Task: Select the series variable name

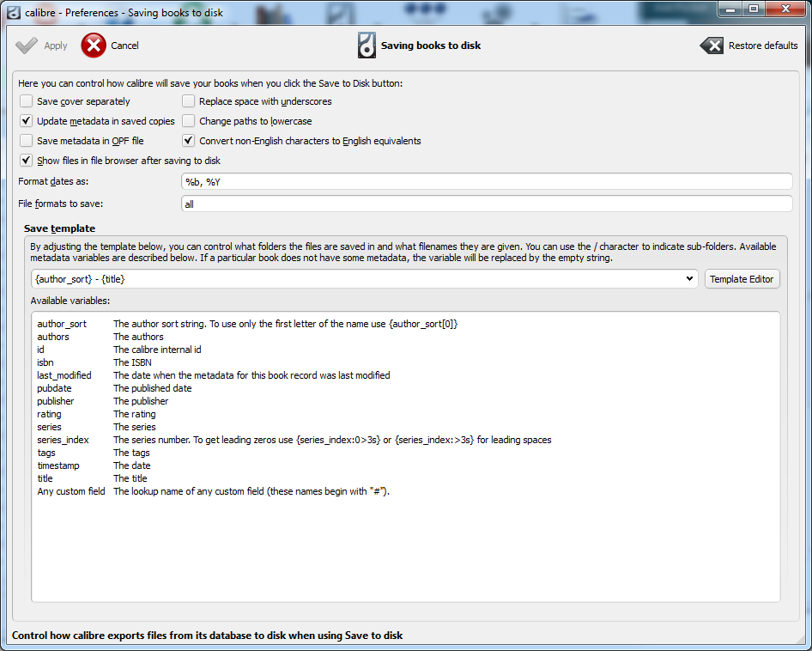Action: 49,427
